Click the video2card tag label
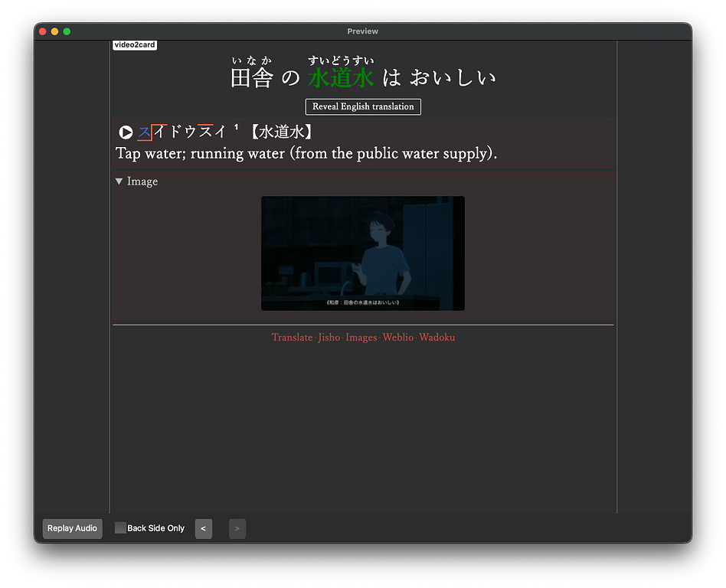The width and height of the screenshot is (726, 588). (x=135, y=44)
